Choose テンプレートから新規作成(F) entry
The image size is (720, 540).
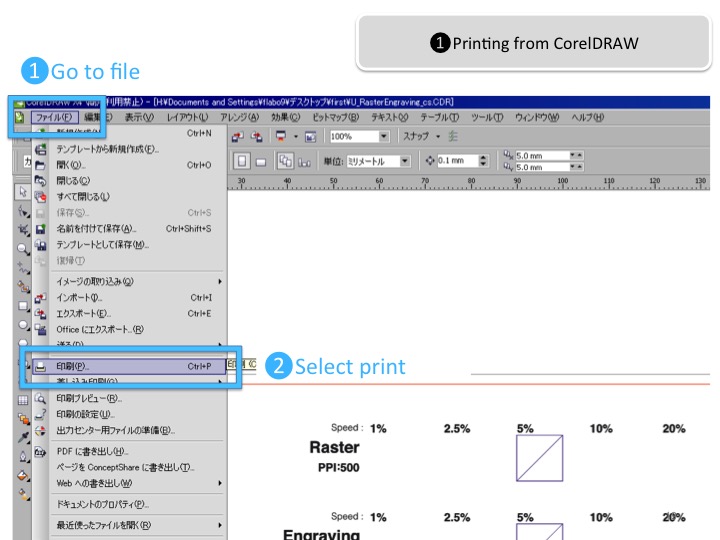click(x=129, y=149)
